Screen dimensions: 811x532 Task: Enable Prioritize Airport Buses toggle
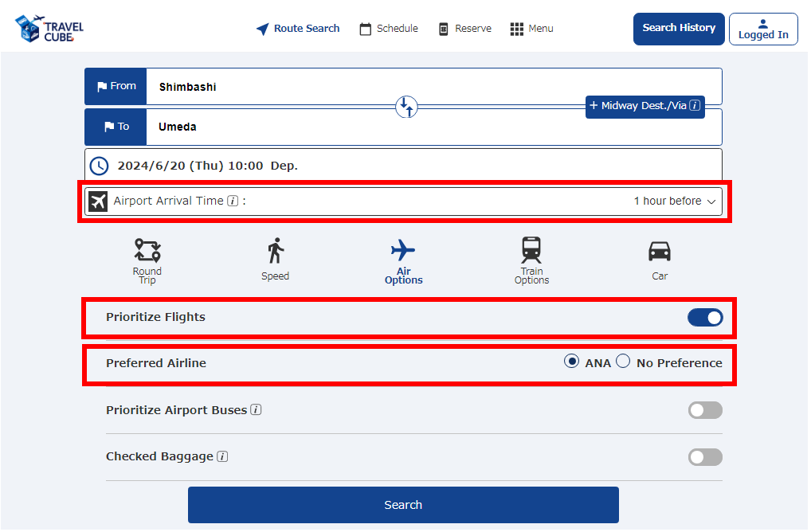click(705, 410)
